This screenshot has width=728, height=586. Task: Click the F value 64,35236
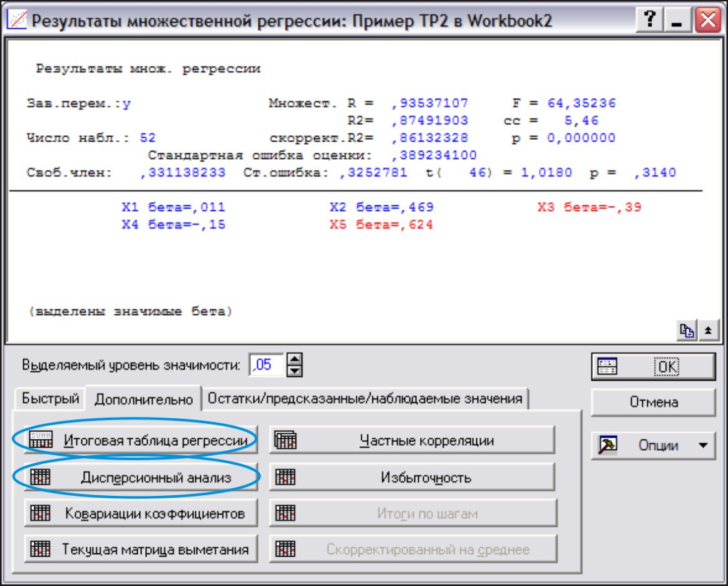pyautogui.click(x=582, y=103)
